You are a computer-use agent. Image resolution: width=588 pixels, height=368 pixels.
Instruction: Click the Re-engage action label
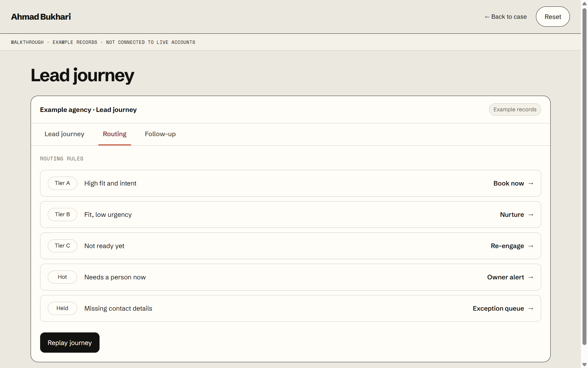(507, 246)
